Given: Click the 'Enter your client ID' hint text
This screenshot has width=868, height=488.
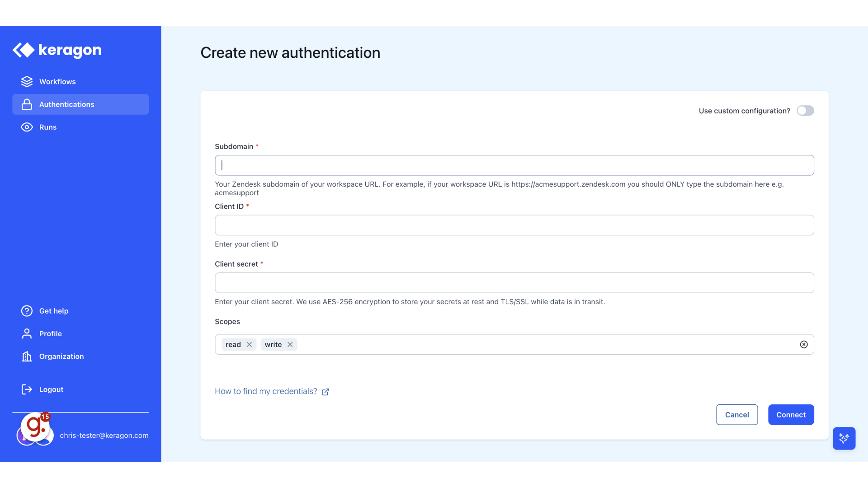Looking at the screenshot, I should (246, 244).
